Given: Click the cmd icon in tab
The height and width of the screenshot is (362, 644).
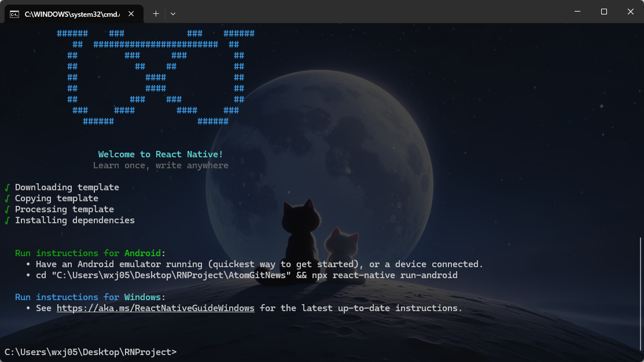Looking at the screenshot, I should [14, 14].
